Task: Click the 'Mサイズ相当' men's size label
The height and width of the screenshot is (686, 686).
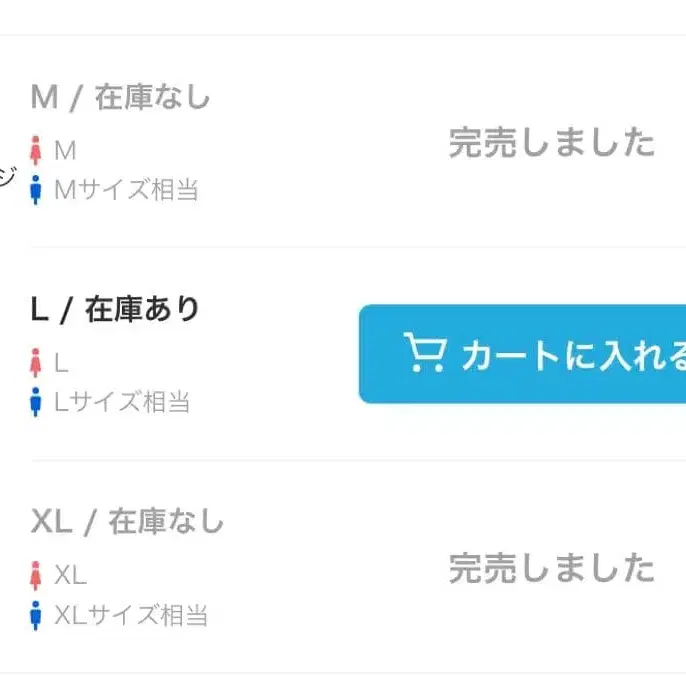Action: coord(126,190)
